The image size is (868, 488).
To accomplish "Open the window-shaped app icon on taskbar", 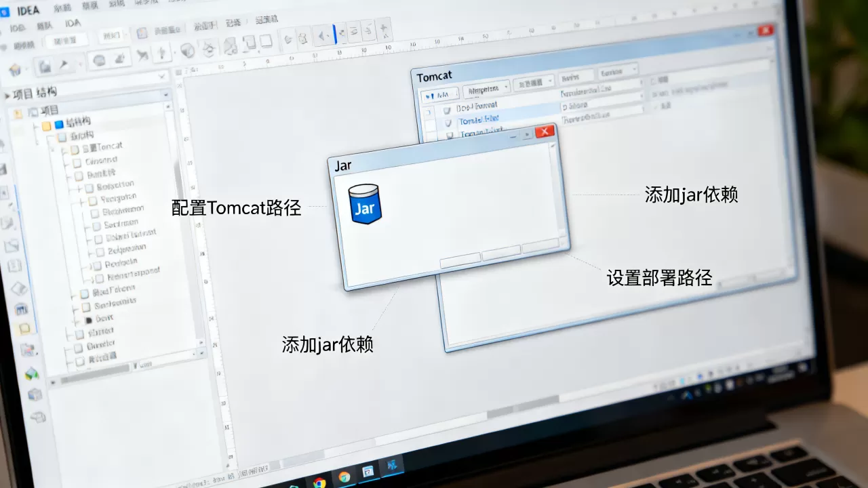I will click(x=368, y=470).
